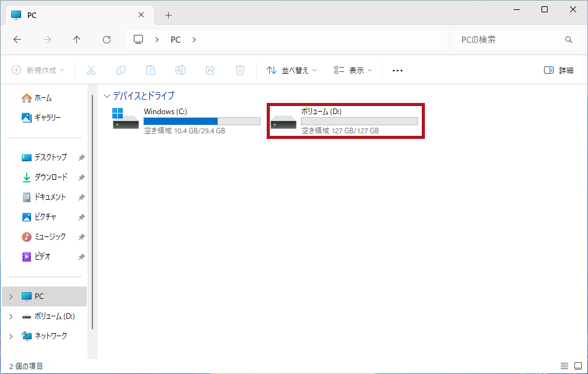Open the 表示 view dropdown
Screen dimensions: 588x374
click(352, 70)
